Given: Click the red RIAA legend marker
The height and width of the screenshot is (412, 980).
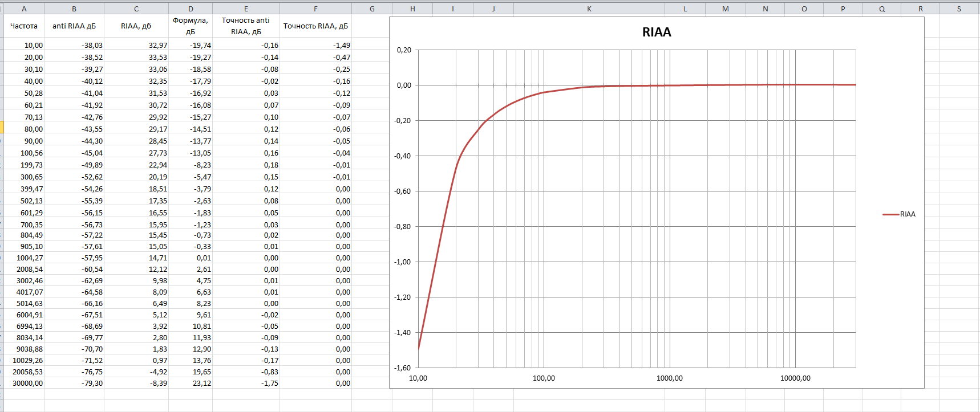Looking at the screenshot, I should click(890, 214).
